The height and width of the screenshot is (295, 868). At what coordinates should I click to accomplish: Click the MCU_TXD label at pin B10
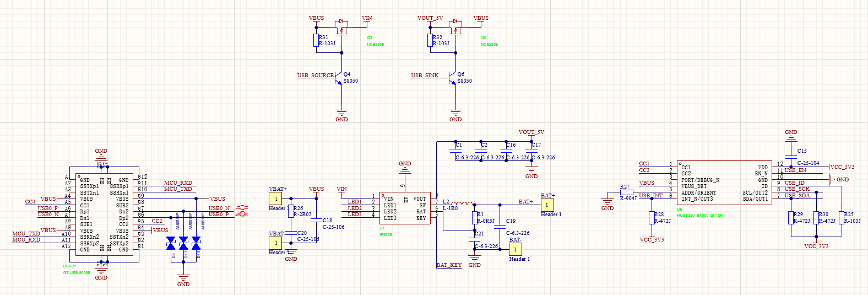coord(178,189)
